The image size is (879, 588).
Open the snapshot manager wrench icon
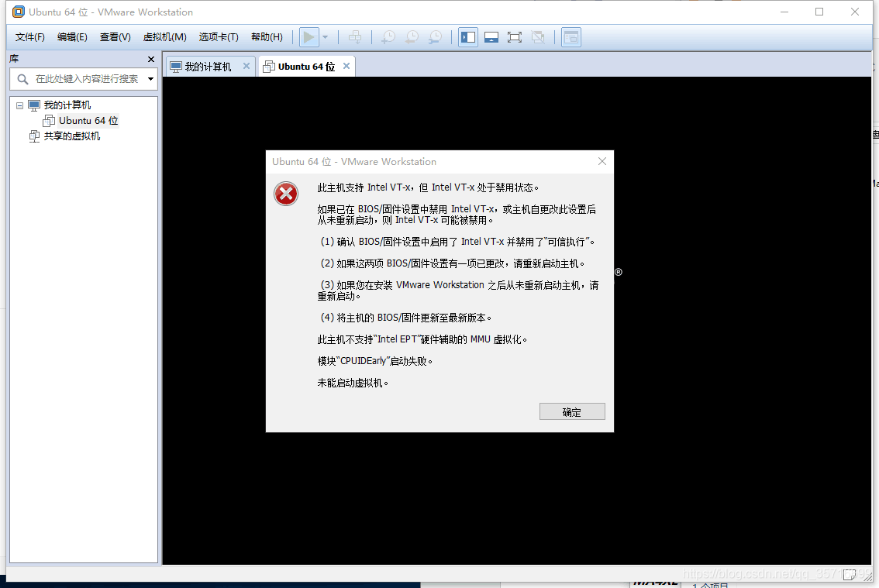[435, 37]
